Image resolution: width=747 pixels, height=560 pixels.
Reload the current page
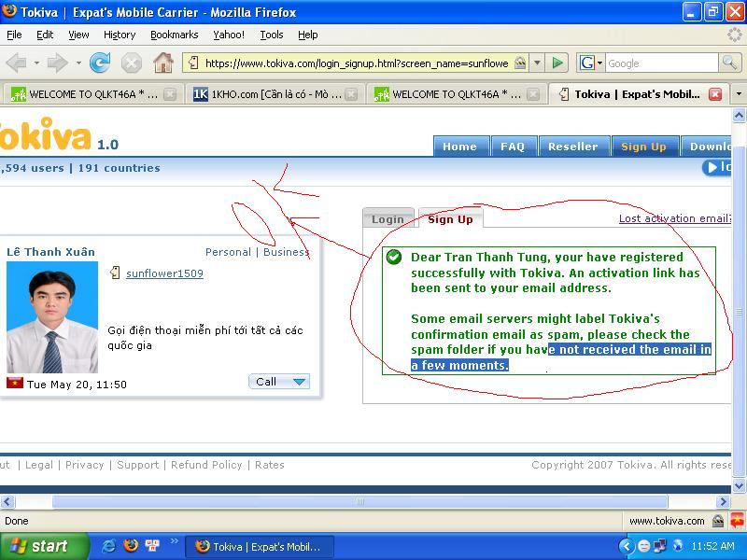100,63
